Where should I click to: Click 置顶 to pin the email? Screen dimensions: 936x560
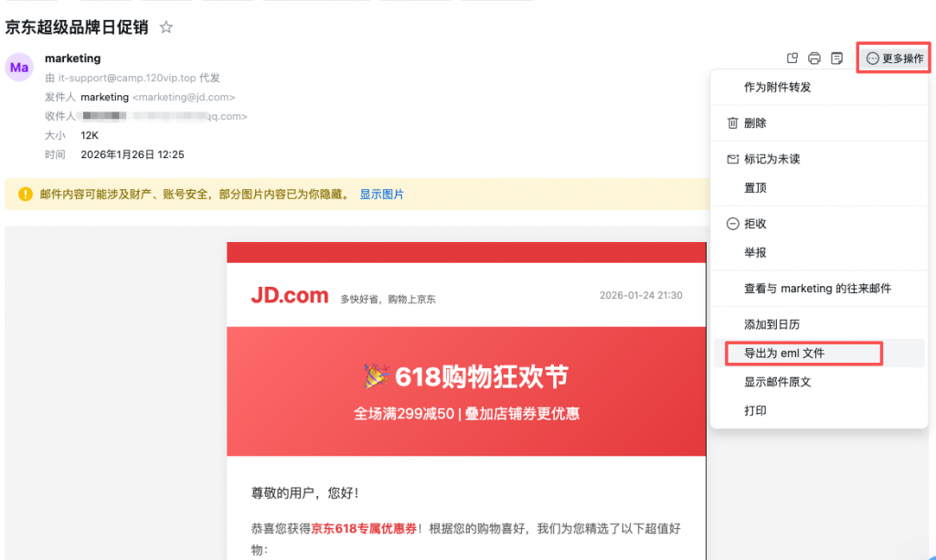755,188
